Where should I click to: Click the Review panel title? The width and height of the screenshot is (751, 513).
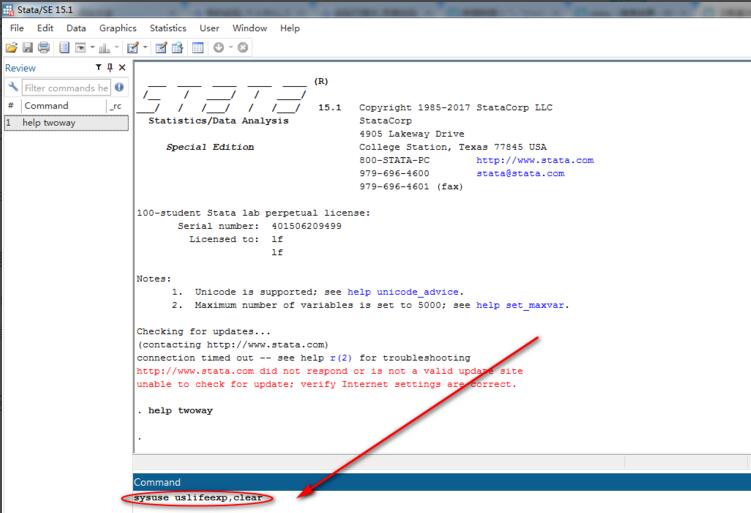[21, 68]
